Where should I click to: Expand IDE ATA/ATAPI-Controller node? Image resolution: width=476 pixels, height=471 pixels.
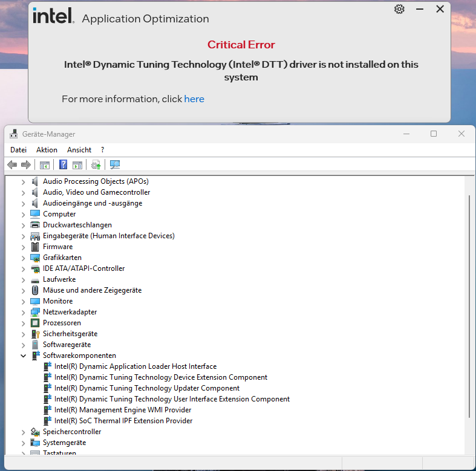click(x=24, y=269)
